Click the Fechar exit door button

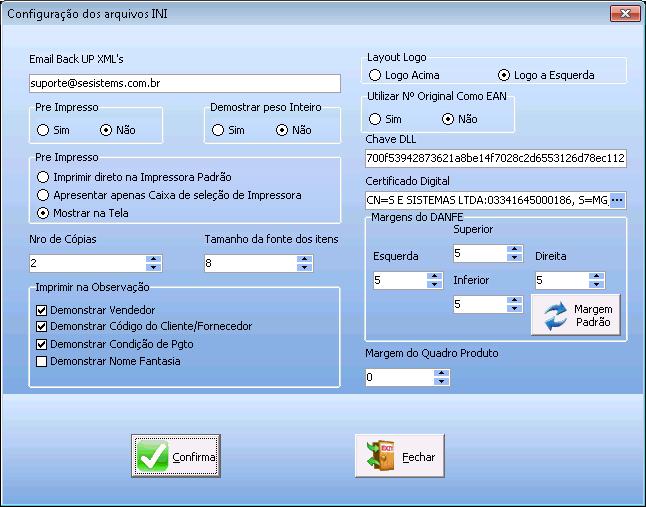point(400,457)
